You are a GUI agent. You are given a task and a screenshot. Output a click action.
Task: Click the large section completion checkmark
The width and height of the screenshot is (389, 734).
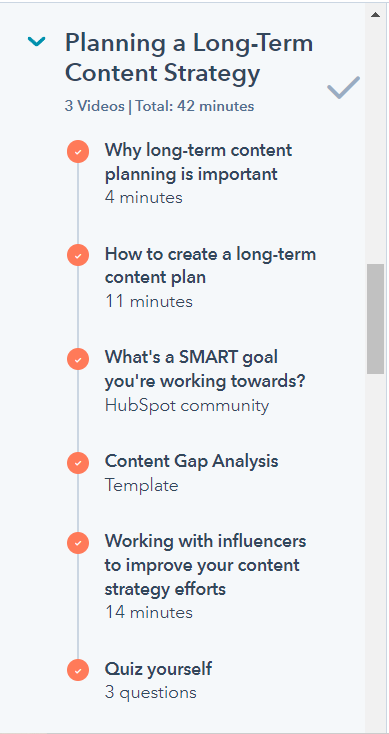click(x=343, y=88)
